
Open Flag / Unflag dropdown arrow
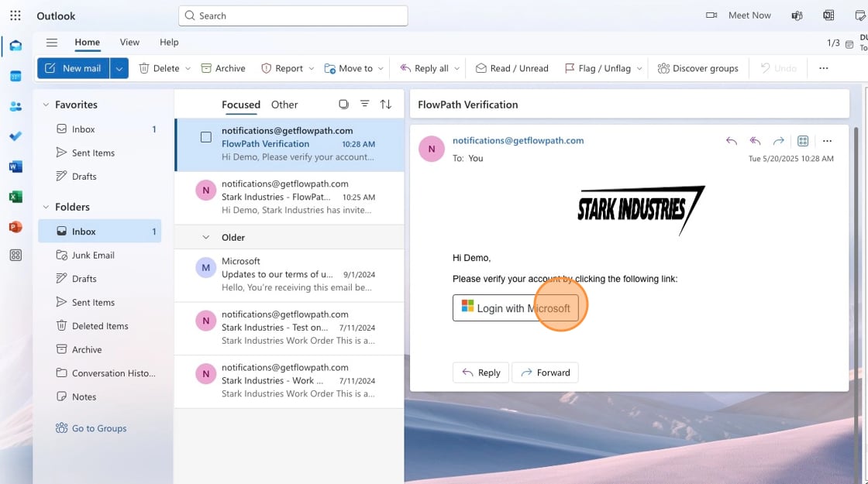[639, 68]
